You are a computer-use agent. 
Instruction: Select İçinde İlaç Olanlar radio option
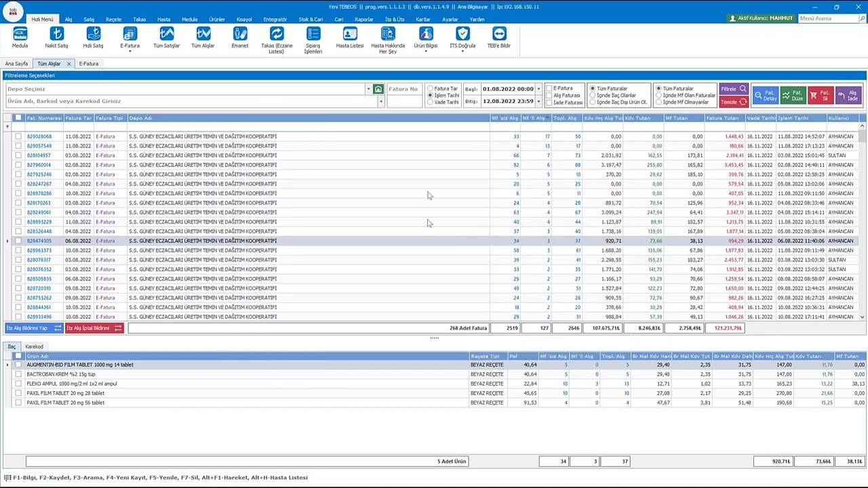pos(593,96)
